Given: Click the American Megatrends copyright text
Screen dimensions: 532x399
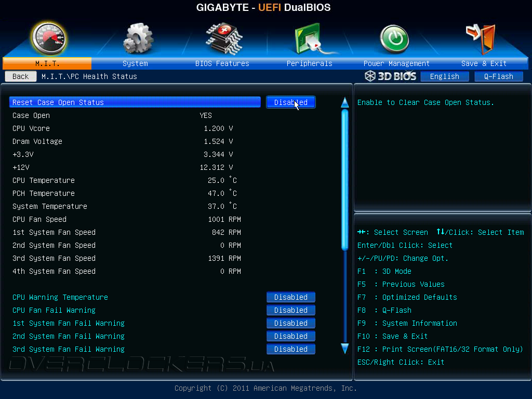Looking at the screenshot, I should coord(265,388).
